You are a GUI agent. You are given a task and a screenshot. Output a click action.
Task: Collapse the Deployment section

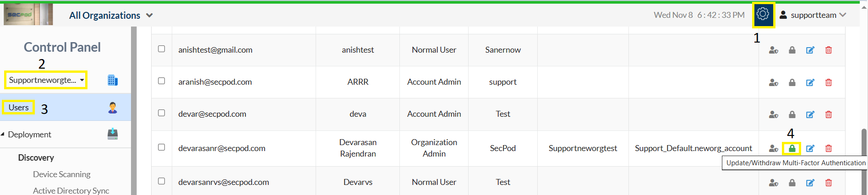tap(3, 134)
